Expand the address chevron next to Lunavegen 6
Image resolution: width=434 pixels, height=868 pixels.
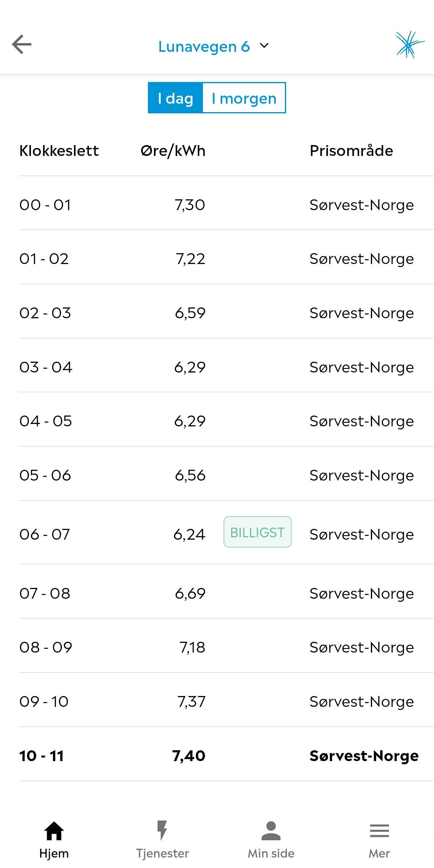coord(264,46)
